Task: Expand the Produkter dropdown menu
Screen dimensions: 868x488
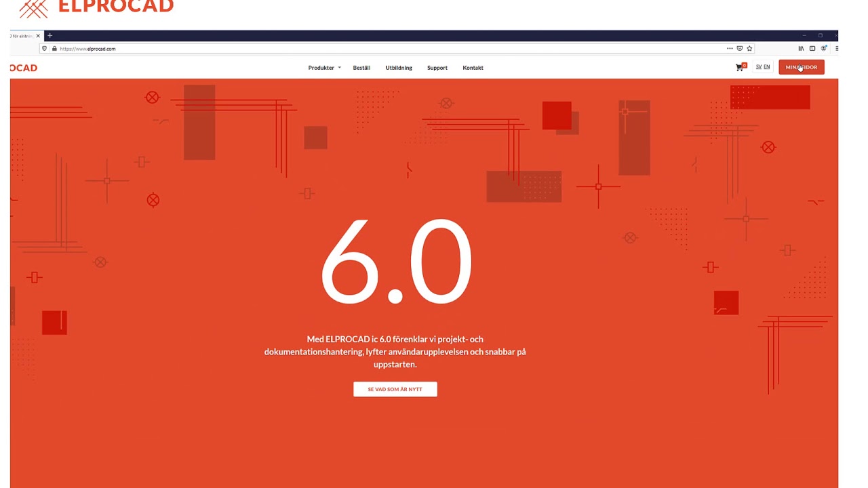Action: [x=324, y=68]
